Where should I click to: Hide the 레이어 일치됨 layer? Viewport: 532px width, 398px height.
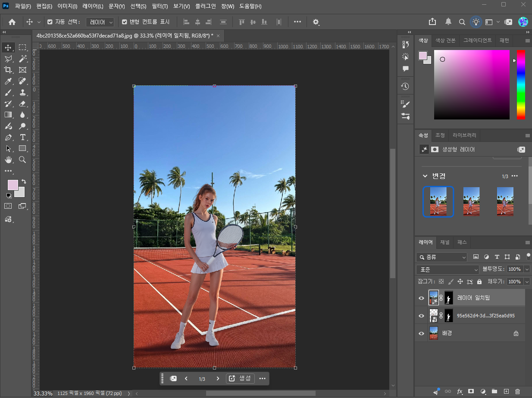[421, 298]
